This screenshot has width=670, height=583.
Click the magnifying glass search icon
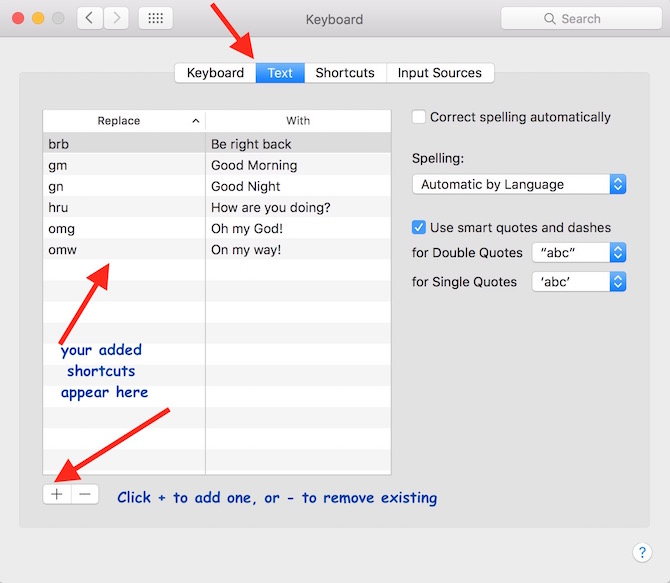(x=549, y=19)
